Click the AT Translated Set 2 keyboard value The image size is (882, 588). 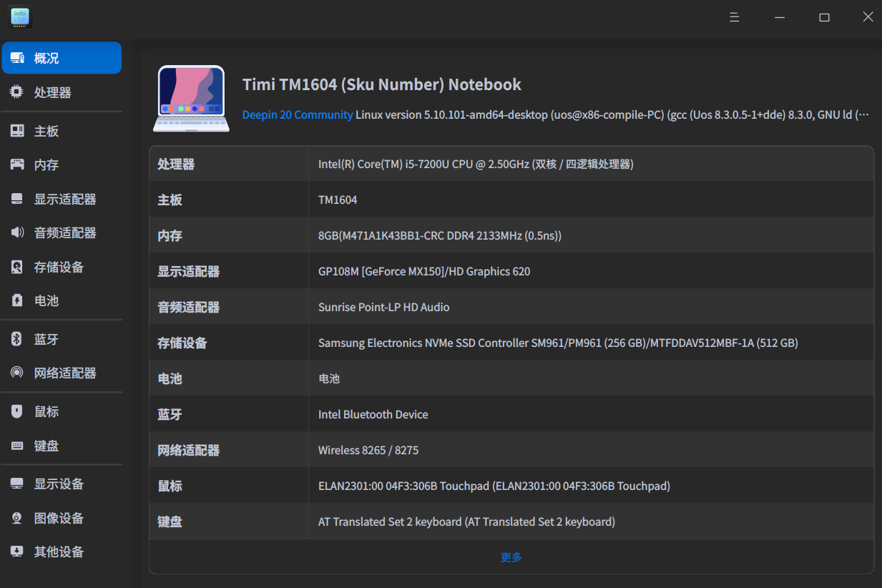[466, 521]
